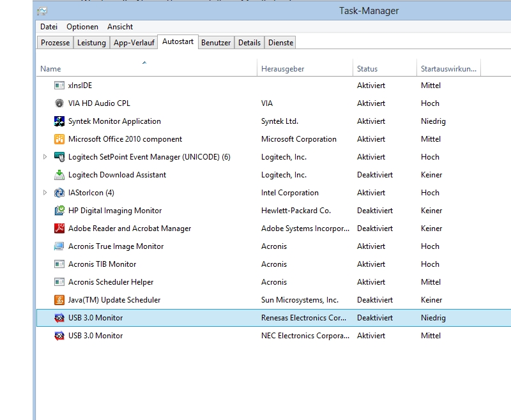The width and height of the screenshot is (511, 420).
Task: Click the Adobe Systems Incorpor... publisher cell
Action: pos(305,229)
